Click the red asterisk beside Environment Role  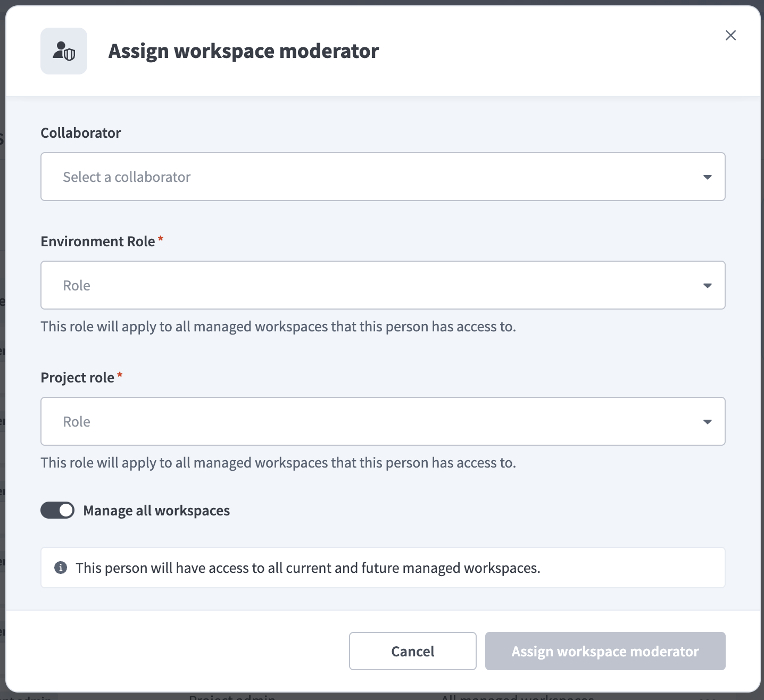(160, 240)
